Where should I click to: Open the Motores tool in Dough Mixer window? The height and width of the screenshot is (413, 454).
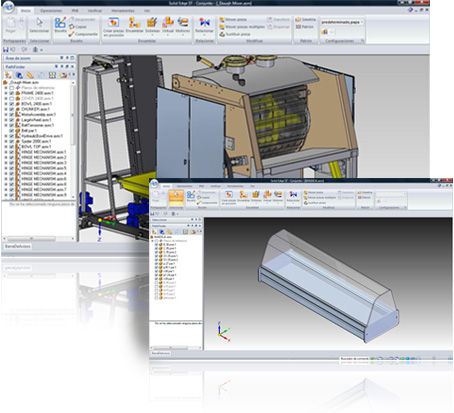coord(183,26)
